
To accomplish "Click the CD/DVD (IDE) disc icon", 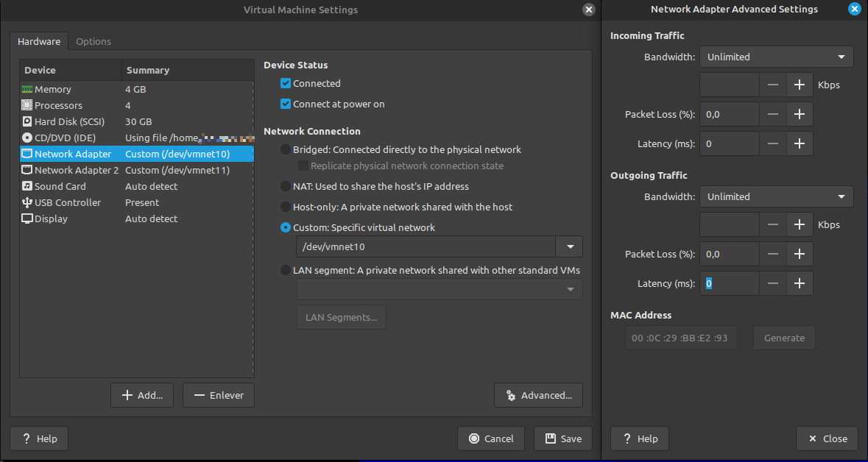I will (x=27, y=138).
